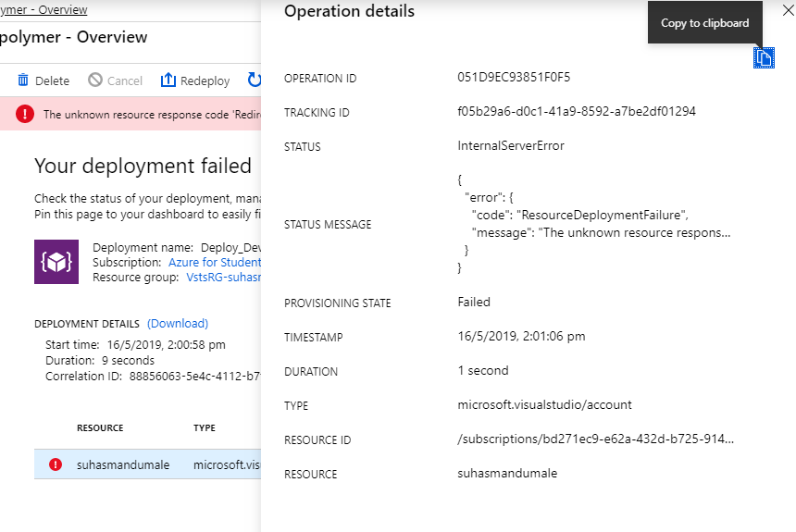Click the 1 second duration value
Image resolution: width=796 pixels, height=532 pixels.
483,371
